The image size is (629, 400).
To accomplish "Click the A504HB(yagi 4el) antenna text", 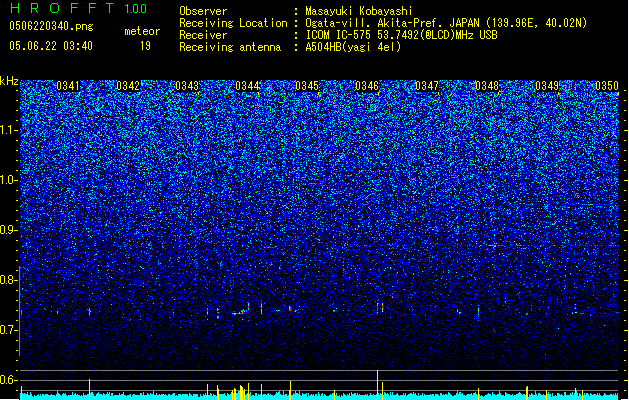I will click(353, 47).
